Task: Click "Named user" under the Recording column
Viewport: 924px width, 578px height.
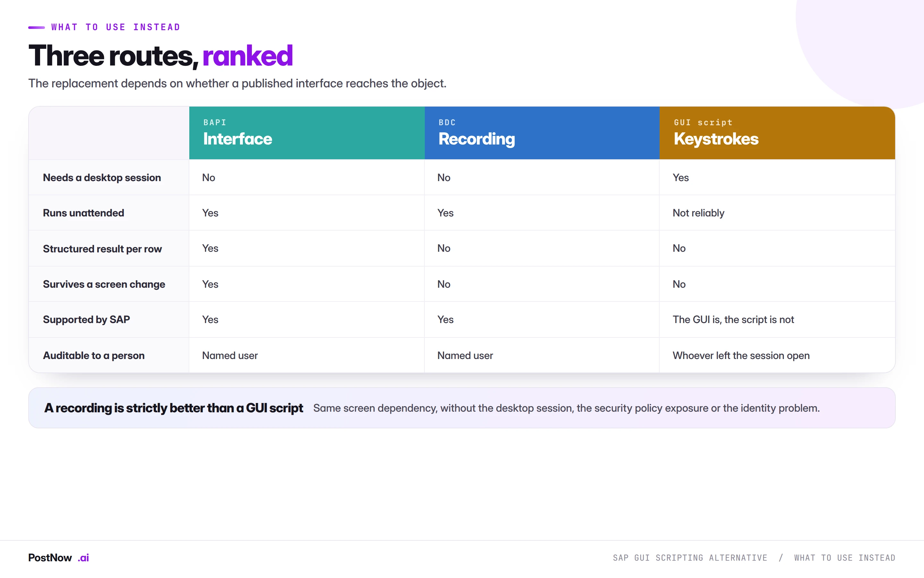Action: tap(465, 355)
